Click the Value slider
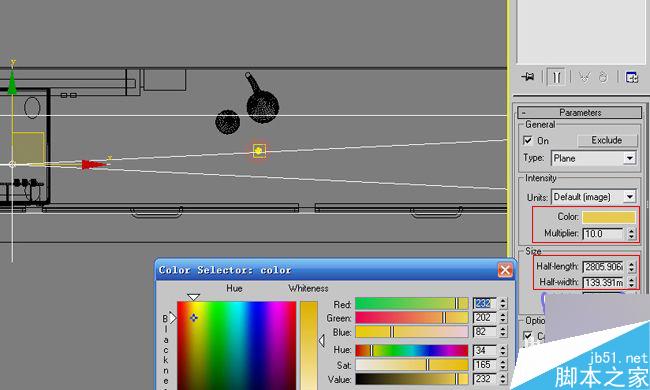The image size is (650, 390). (x=412, y=379)
